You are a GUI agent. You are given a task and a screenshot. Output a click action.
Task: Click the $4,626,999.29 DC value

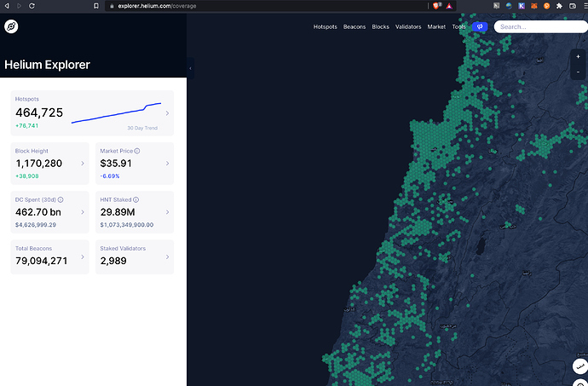click(36, 225)
